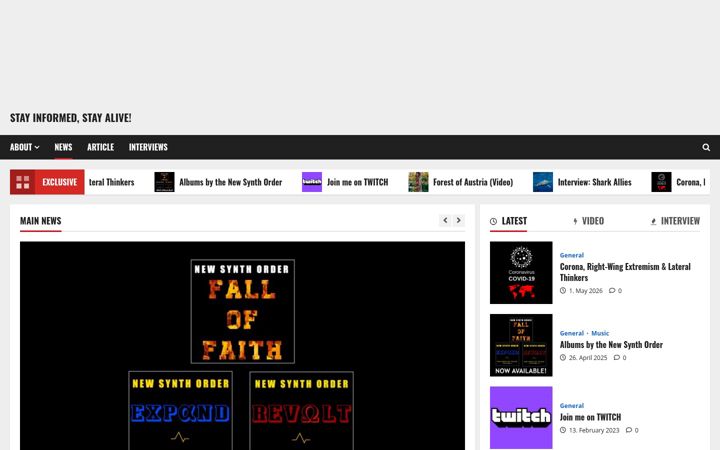Screen dimensions: 720x450
Task: Switch to the LATEST tab
Action: (x=508, y=221)
